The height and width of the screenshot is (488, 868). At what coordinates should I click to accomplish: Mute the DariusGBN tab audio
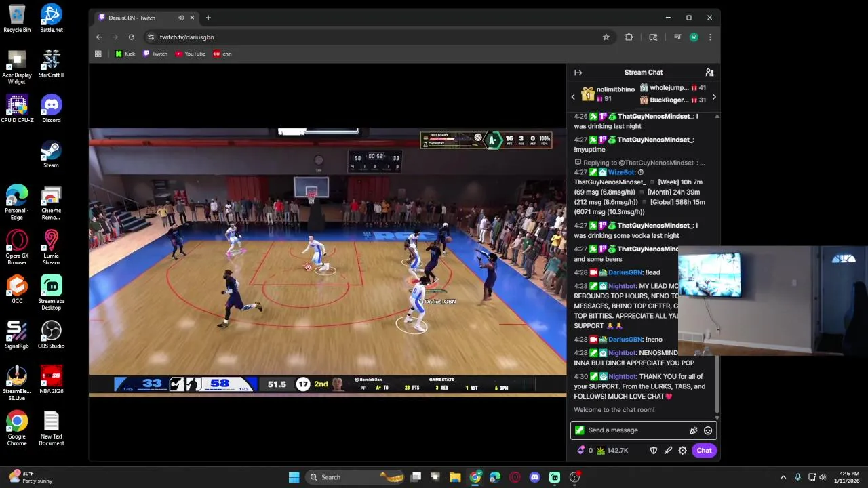click(180, 18)
